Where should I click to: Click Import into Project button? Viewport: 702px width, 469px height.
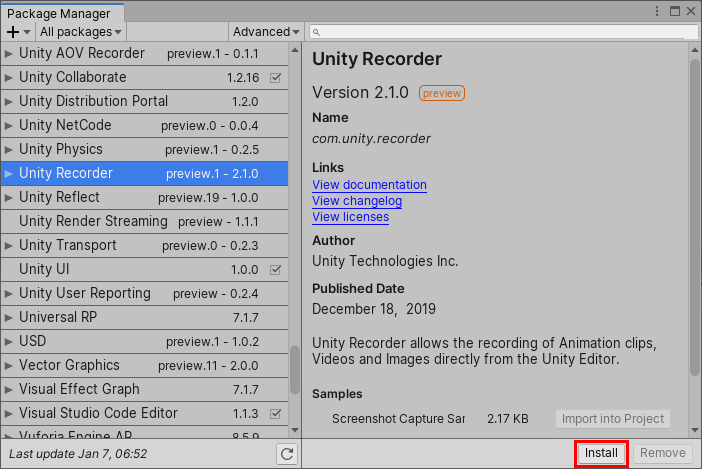(613, 419)
